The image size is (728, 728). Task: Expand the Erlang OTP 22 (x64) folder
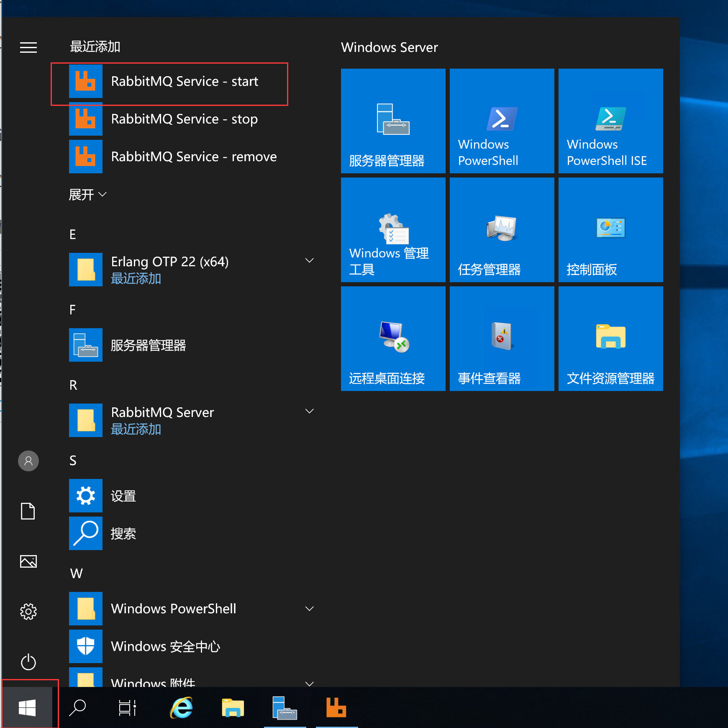pyautogui.click(x=310, y=260)
